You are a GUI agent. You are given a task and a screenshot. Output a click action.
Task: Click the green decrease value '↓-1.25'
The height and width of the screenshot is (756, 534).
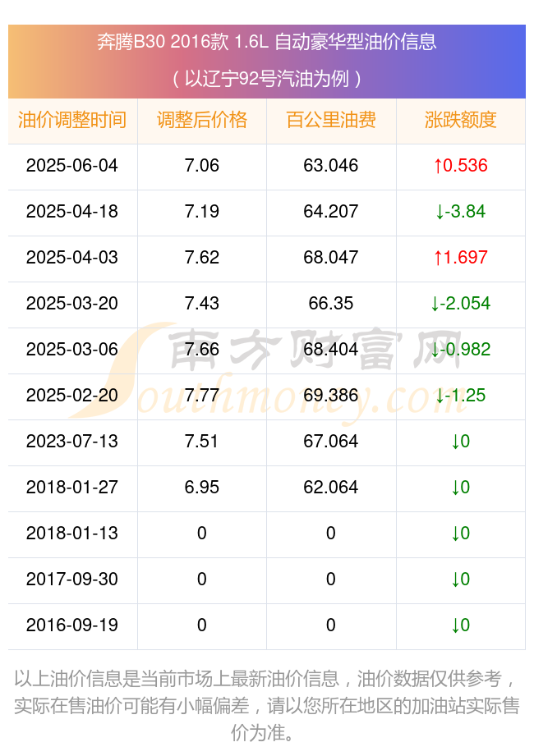coord(461,396)
